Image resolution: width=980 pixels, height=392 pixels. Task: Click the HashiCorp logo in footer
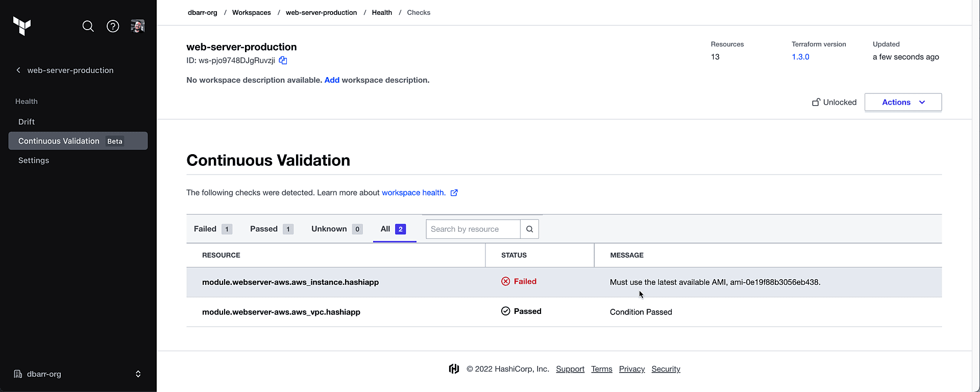454,369
